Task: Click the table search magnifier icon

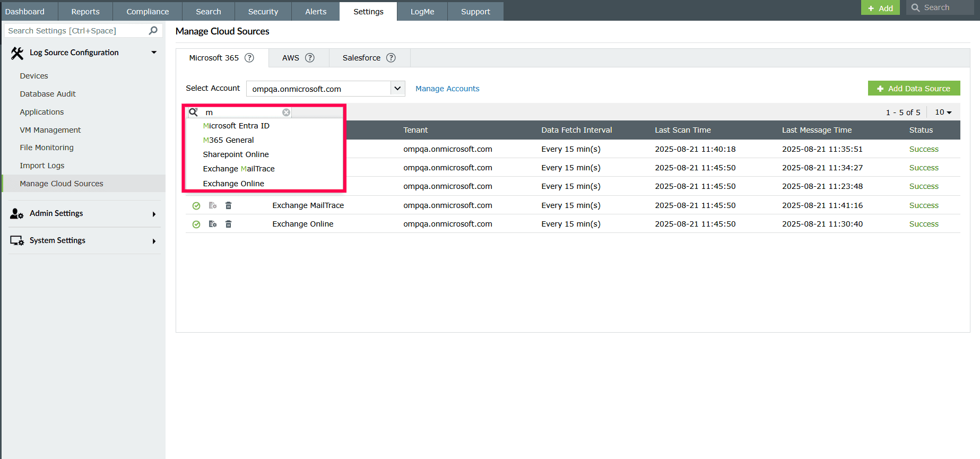Action: point(194,112)
